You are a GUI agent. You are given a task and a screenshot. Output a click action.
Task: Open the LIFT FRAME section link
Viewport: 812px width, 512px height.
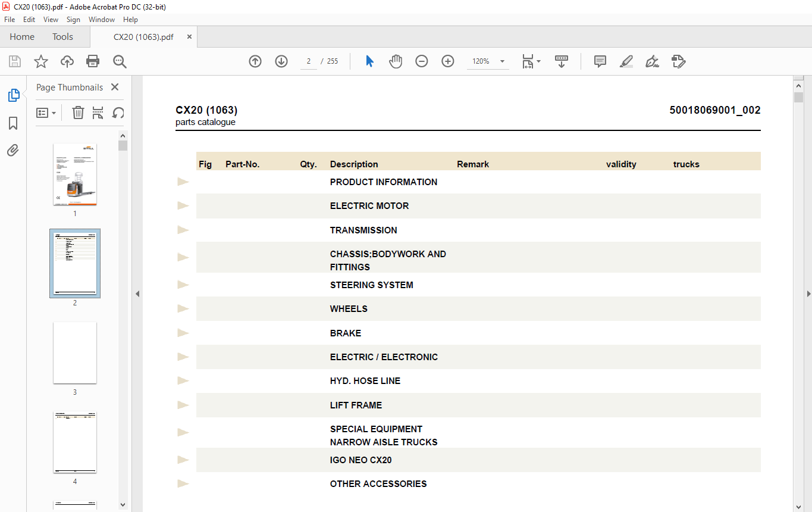pos(356,405)
